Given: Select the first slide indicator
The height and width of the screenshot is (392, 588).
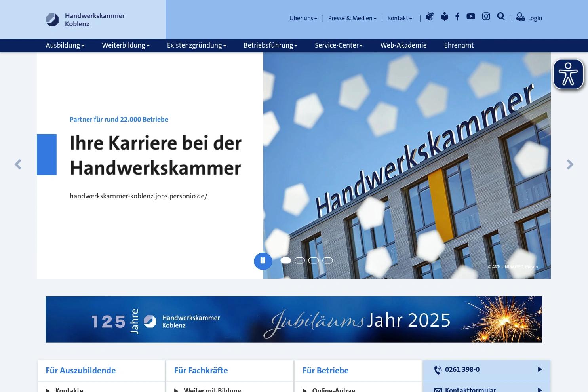Looking at the screenshot, I should pos(285,261).
